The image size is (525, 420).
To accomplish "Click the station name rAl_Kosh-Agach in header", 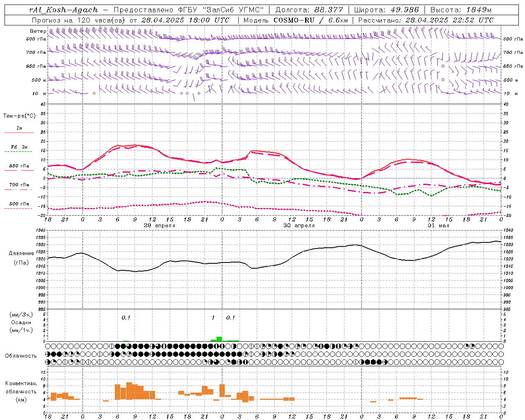I will pos(64,10).
